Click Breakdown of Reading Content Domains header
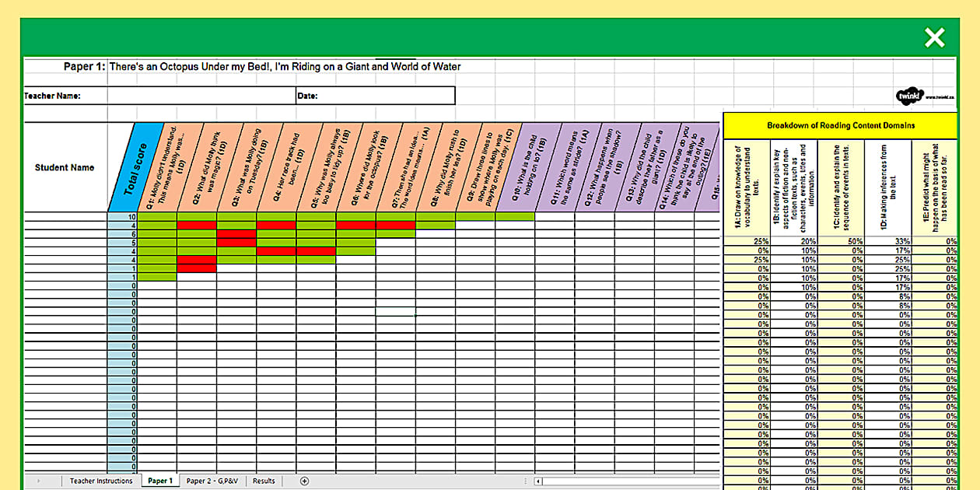The width and height of the screenshot is (980, 490). coord(840,125)
